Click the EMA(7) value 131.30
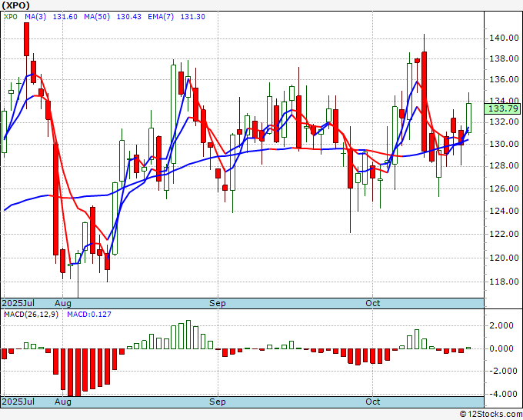Screen dimensions: 523x420 pyautogui.click(x=192, y=17)
